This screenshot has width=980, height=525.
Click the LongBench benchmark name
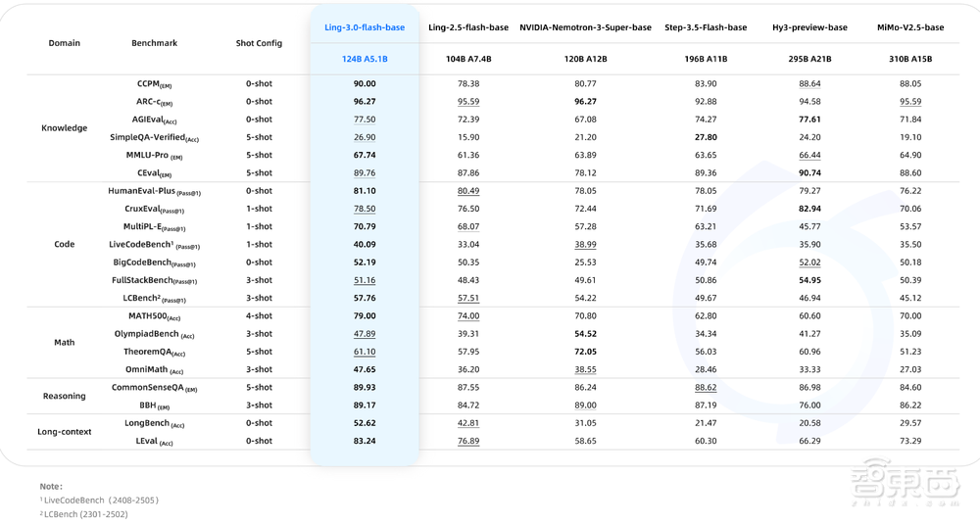pos(155,423)
